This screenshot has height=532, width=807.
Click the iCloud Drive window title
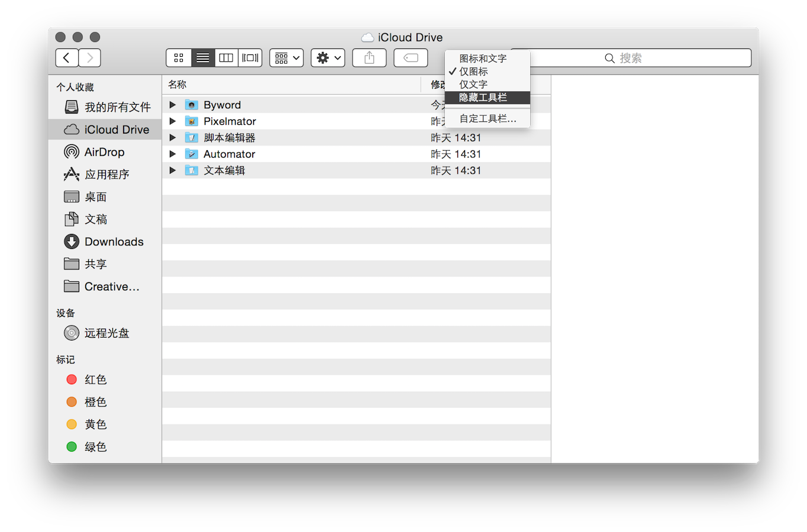point(410,37)
